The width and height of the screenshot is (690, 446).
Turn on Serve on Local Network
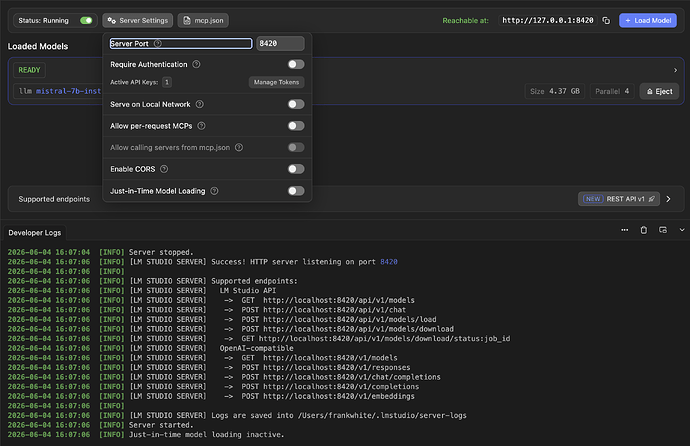click(296, 104)
